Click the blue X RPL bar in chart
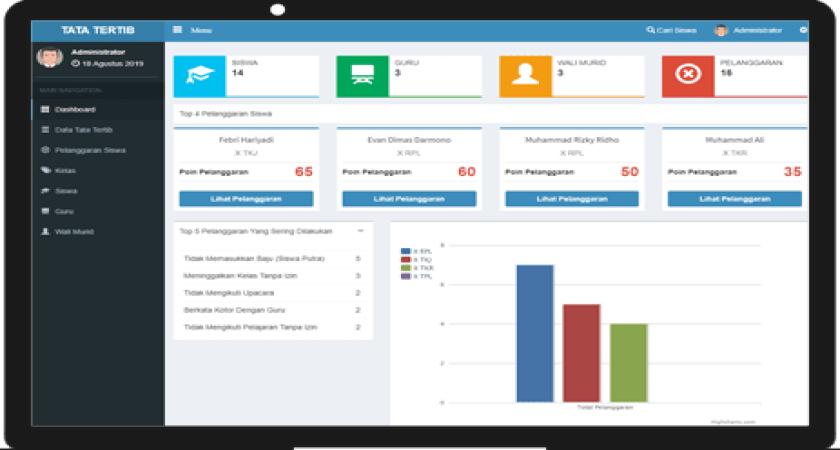The height and width of the screenshot is (450, 840). pyautogui.click(x=534, y=333)
